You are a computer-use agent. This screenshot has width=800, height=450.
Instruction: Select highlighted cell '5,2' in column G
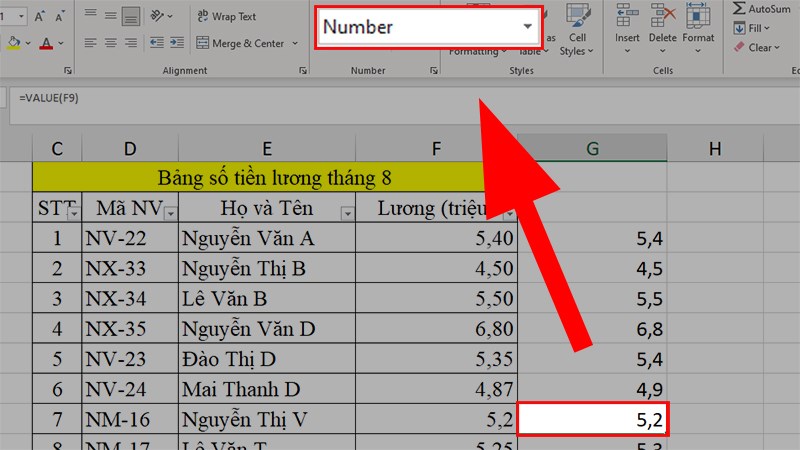click(592, 419)
